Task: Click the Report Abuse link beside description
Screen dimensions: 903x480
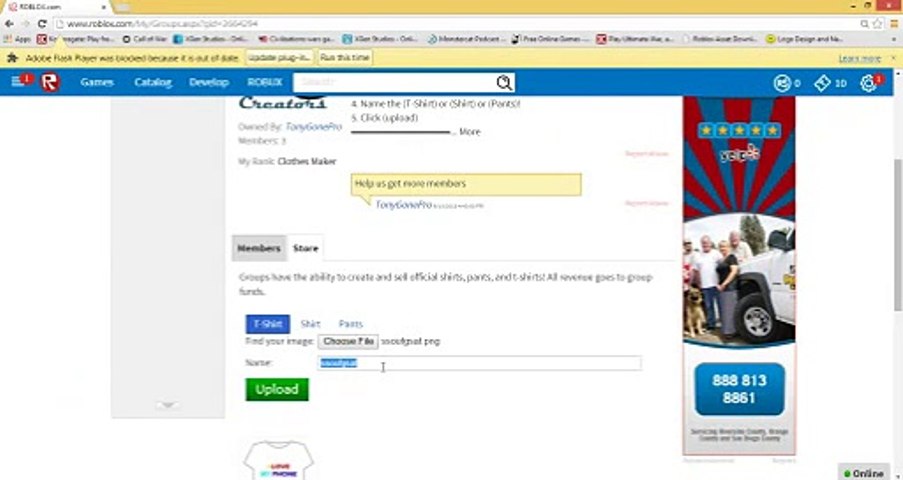Action: point(647,154)
